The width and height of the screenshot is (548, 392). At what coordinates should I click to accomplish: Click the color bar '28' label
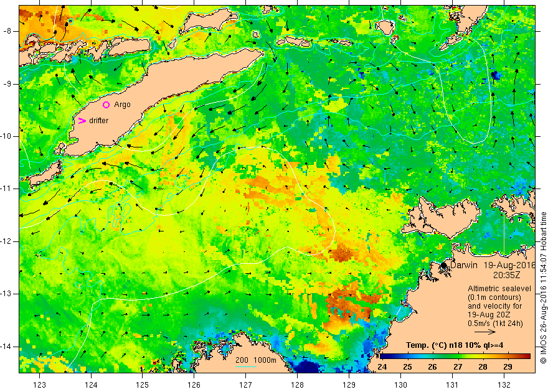point(483,367)
